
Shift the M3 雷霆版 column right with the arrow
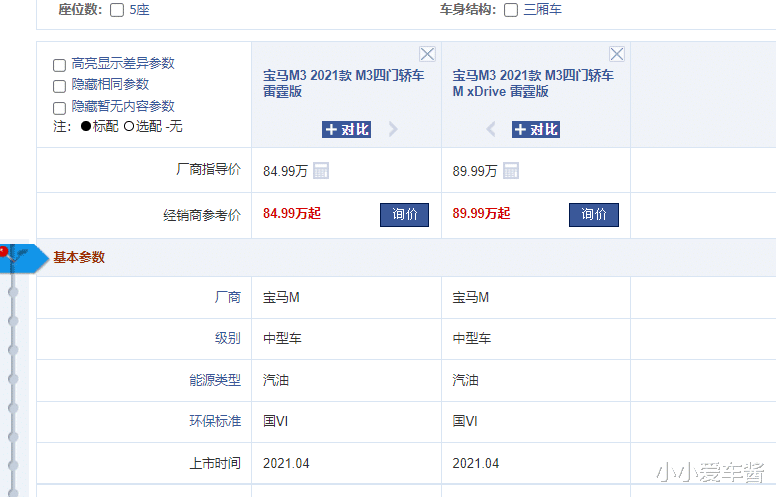[x=393, y=129]
